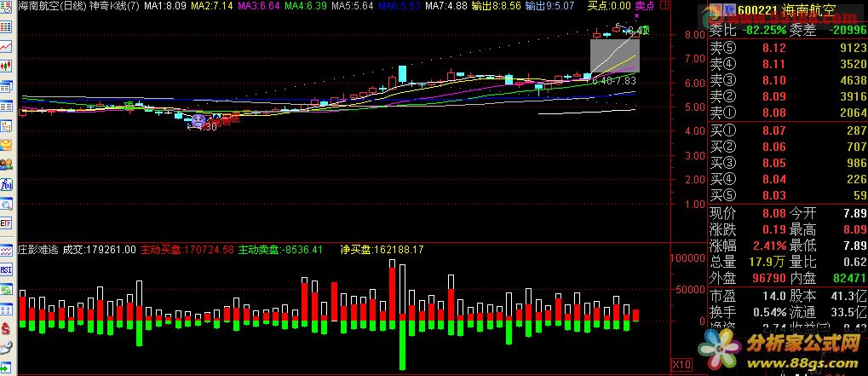
Task: Click the green 主动卖盘:-8536.41 label
Action: 280,250
